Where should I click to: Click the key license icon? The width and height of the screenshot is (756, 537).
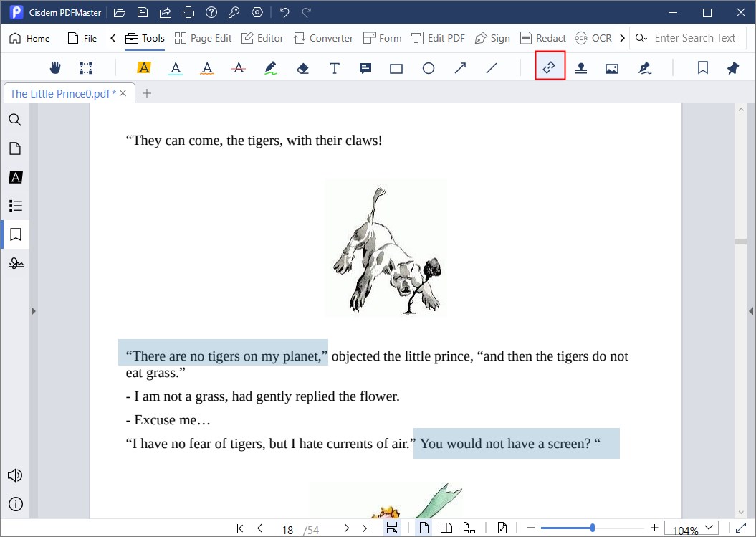[234, 12]
